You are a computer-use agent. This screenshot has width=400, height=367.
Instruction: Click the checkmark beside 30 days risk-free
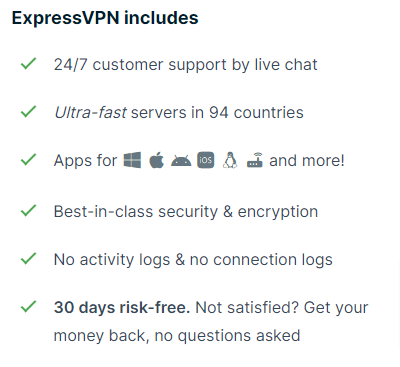tap(28, 306)
